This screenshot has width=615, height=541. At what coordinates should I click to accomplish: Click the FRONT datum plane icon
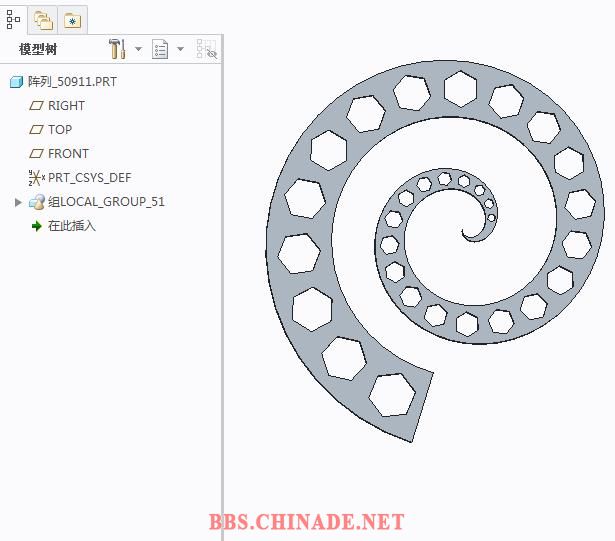click(x=37, y=154)
